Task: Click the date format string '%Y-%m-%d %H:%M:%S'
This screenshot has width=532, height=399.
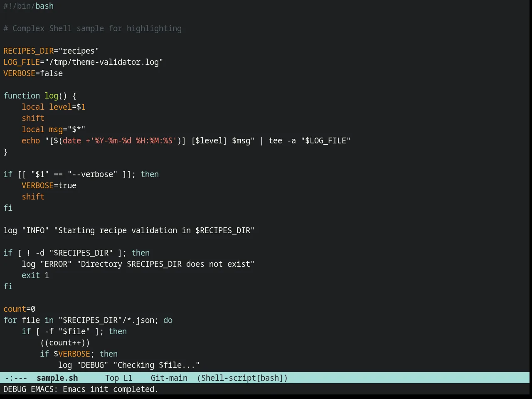Action: tap(133, 140)
